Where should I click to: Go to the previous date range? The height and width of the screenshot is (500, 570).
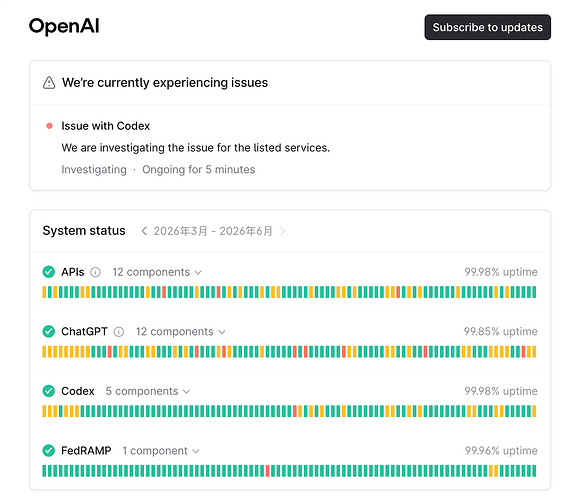coord(144,231)
